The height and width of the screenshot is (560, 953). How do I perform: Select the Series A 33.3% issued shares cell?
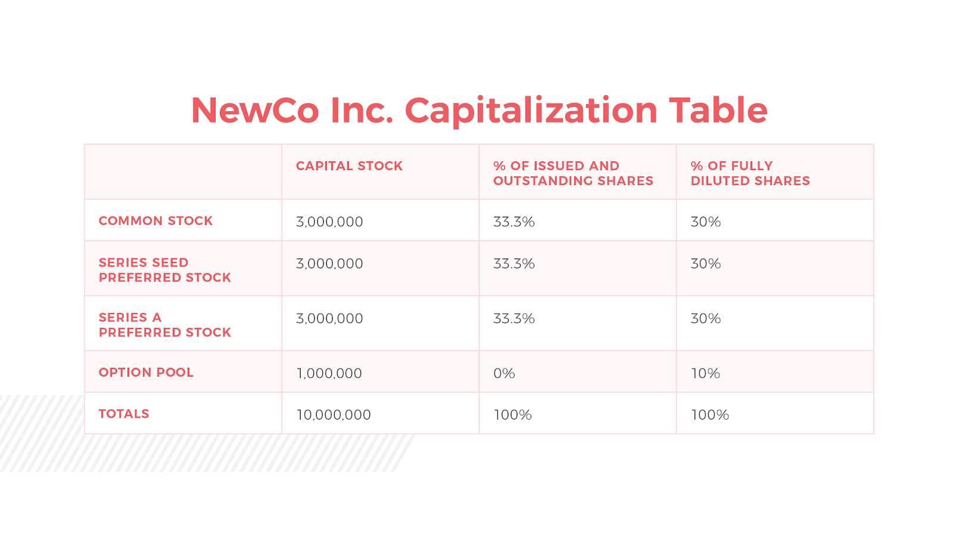tap(514, 318)
